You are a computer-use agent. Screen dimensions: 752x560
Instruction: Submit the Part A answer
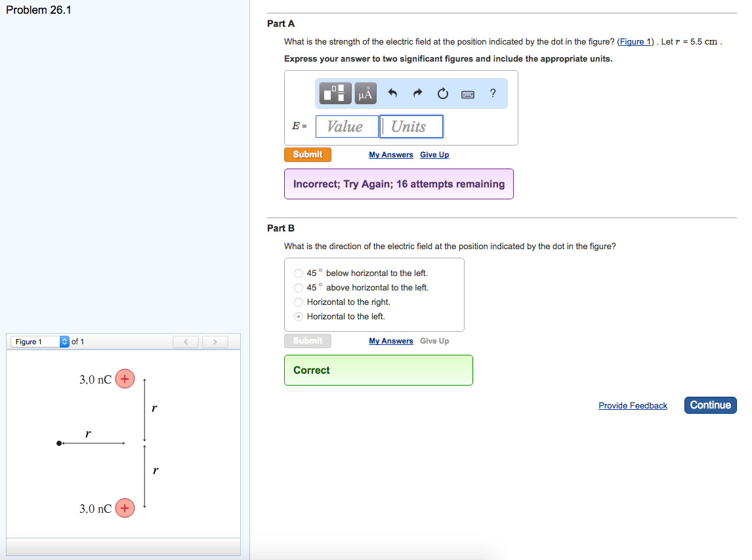click(307, 154)
